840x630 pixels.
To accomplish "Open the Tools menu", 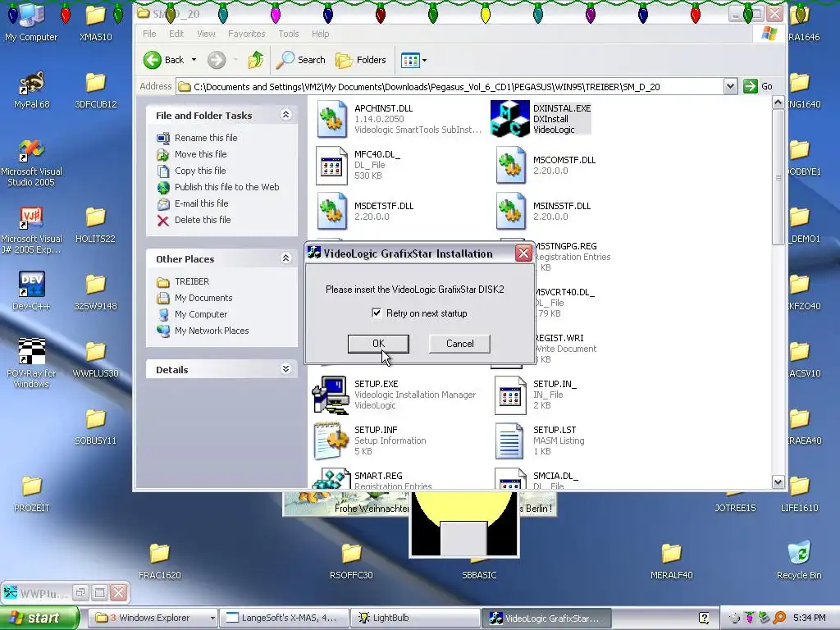I will 288,34.
